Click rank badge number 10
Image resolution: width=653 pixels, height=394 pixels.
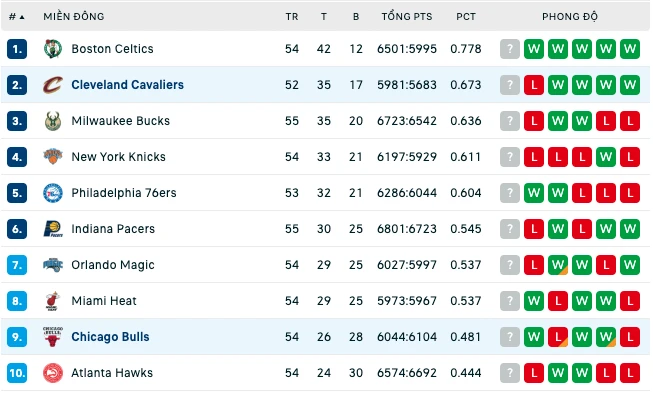point(17,373)
